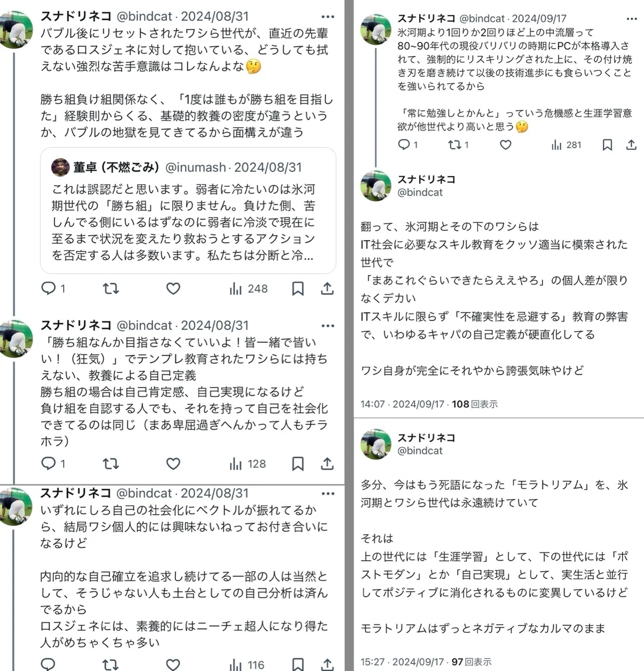
Task: Open the more menu on first tweet
Action: click(327, 17)
